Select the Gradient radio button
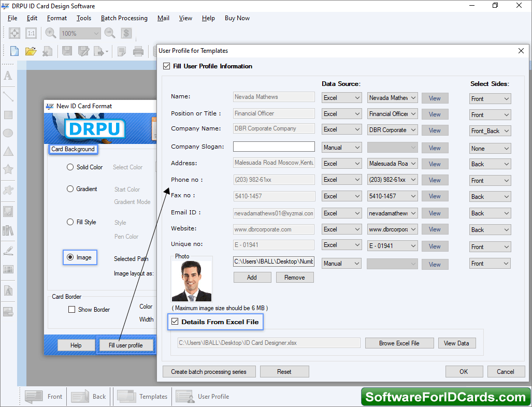Viewport: 532px width, 407px height. tap(70, 188)
